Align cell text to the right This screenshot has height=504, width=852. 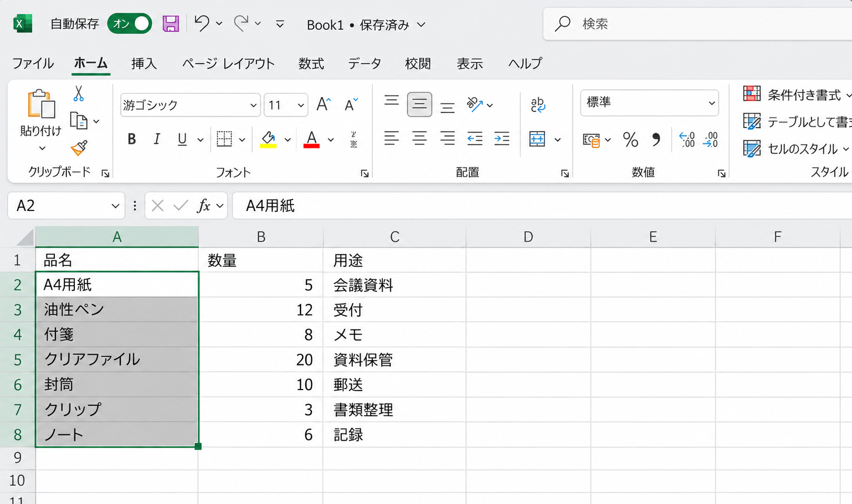(447, 139)
